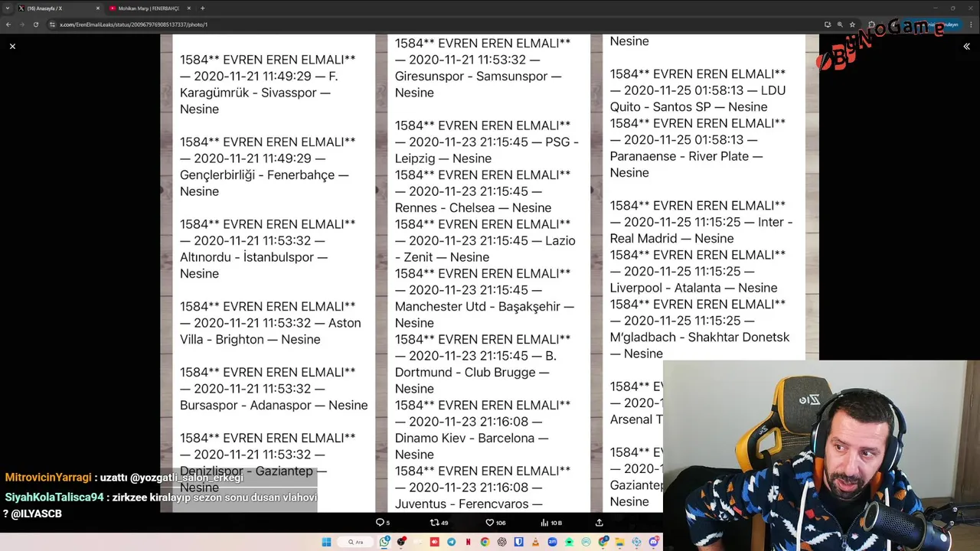Click the Manchester Utd - Başakşehir entry

pyautogui.click(x=485, y=298)
